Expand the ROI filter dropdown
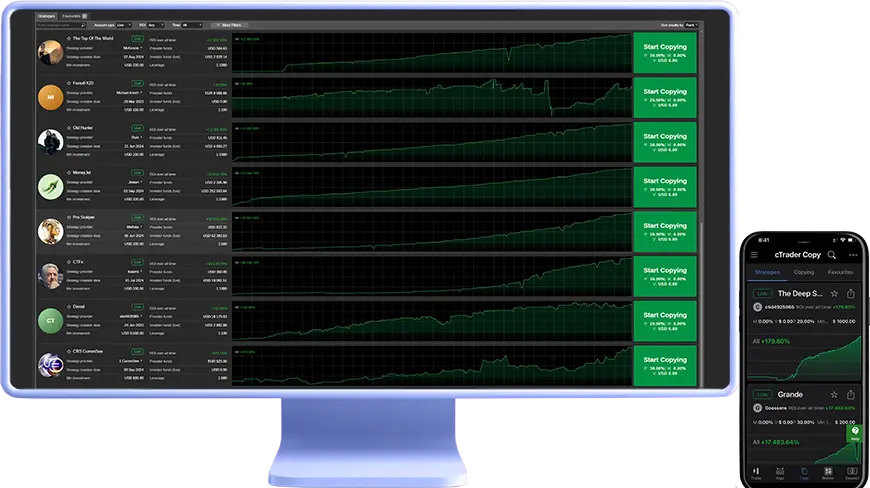 [155, 24]
